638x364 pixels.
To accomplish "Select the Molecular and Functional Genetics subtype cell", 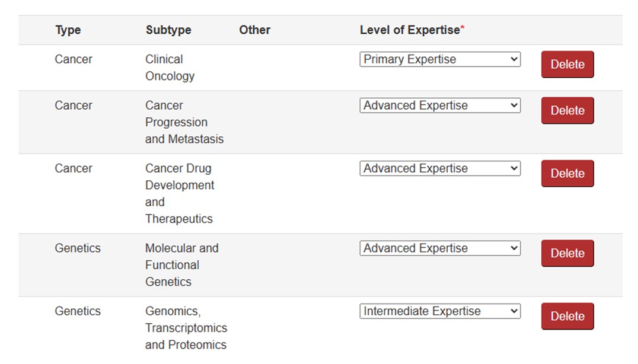I will (x=181, y=265).
